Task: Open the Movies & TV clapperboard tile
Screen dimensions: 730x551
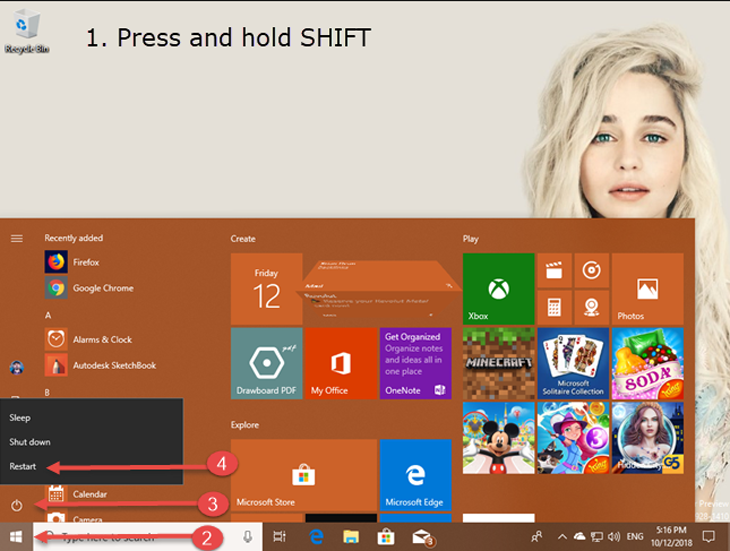Action: [554, 270]
